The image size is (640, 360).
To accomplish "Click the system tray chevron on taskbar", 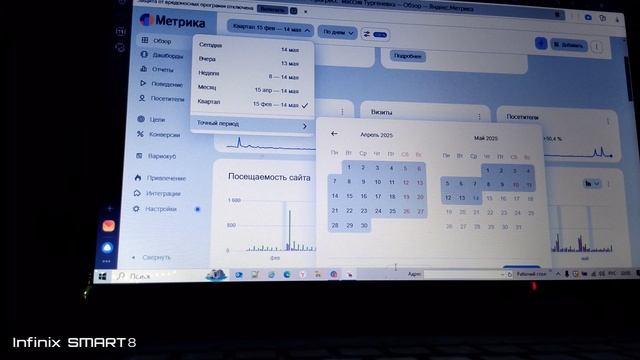I will (x=557, y=274).
